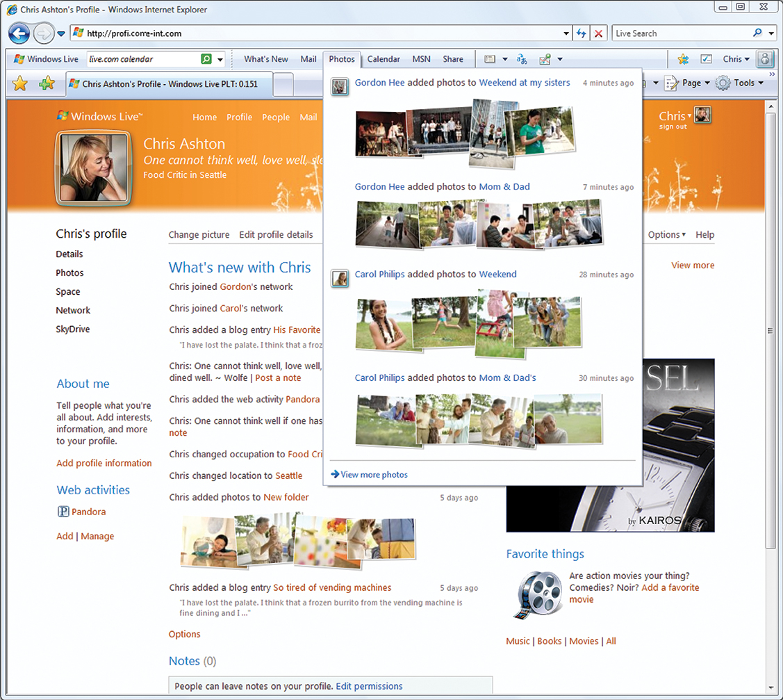783x700 pixels.
Task: Click the film reel favorite movie icon
Action: (x=537, y=596)
